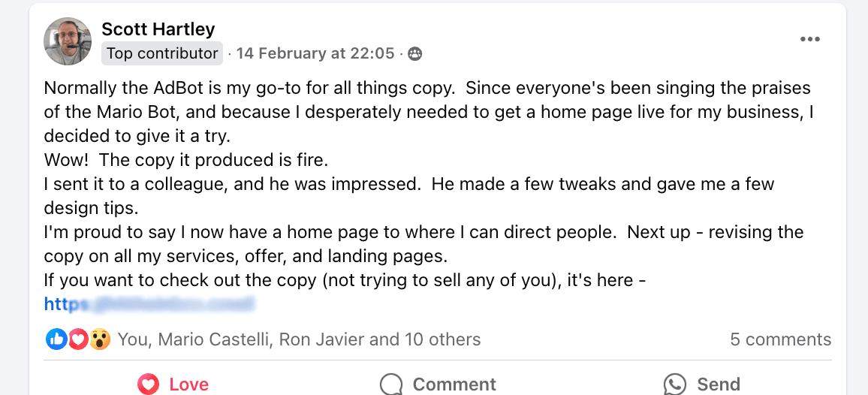
Task: Toggle the Love reaction label
Action: coord(188,384)
